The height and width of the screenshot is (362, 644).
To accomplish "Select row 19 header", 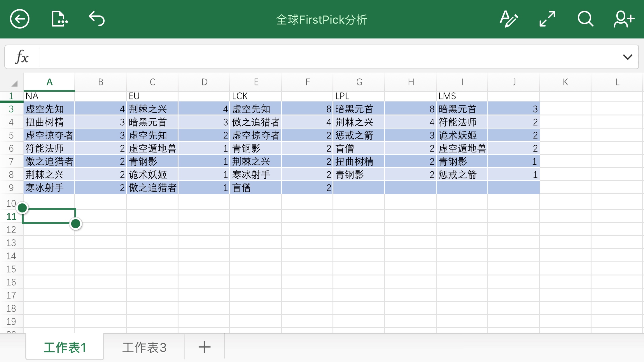I will (11, 321).
